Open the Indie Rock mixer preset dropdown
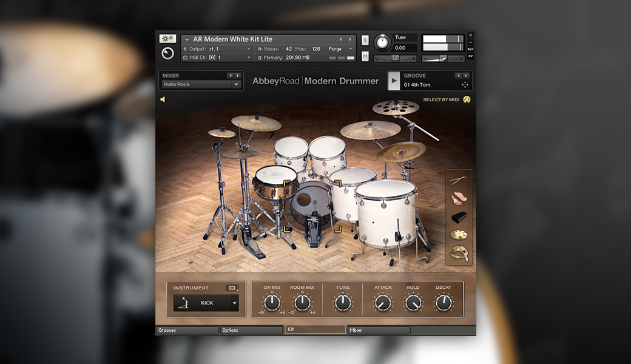The height and width of the screenshot is (364, 631). (x=201, y=84)
